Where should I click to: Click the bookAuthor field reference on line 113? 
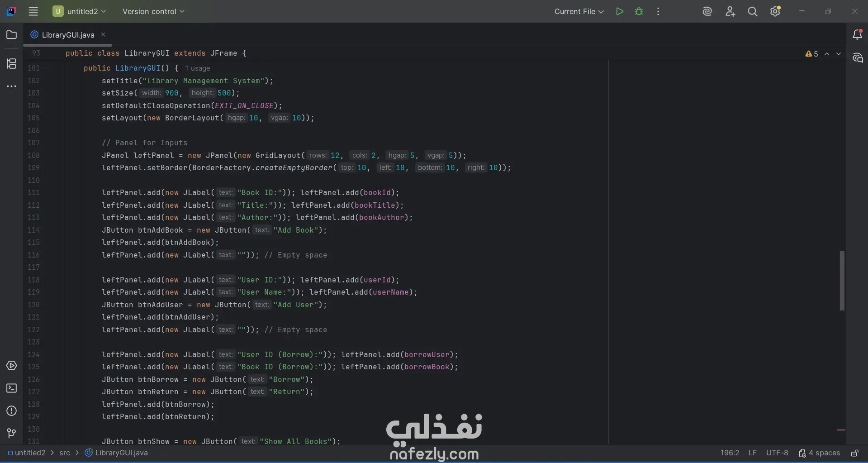click(382, 218)
